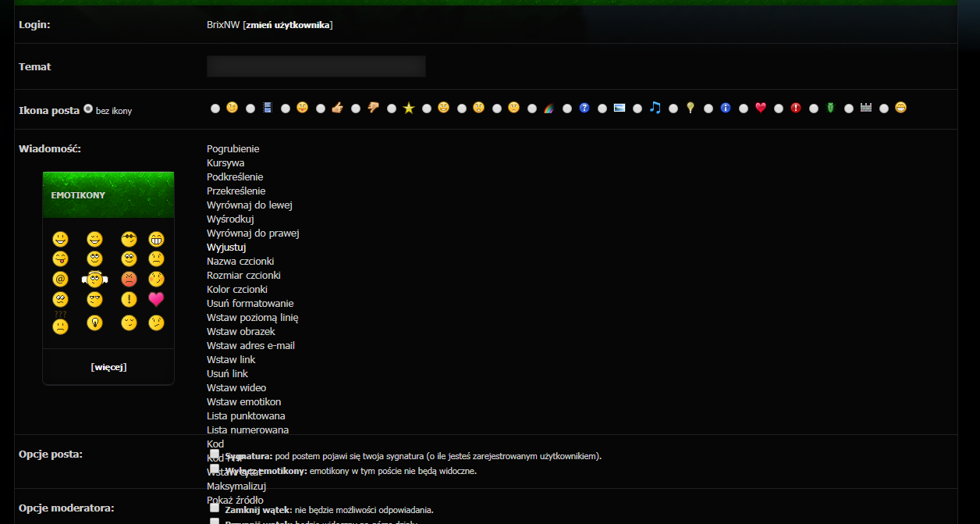Screen dimensions: 980x524
Task: Insert the exclamation mark emoticon
Action: [x=129, y=299]
